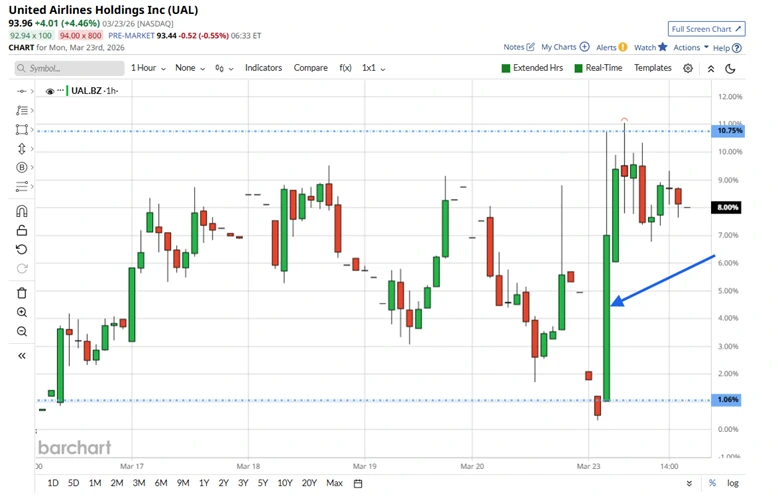
Task: Zoom out on the chart
Action: click(x=22, y=331)
